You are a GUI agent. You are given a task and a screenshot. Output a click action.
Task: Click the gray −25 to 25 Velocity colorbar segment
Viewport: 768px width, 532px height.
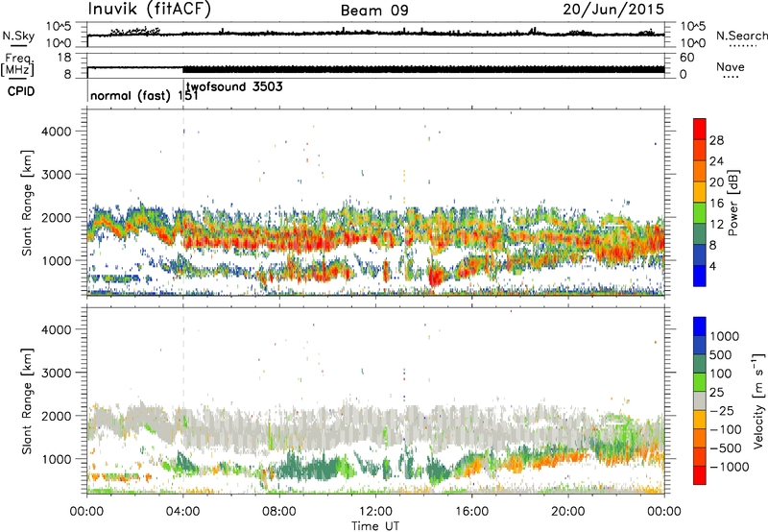coord(700,401)
